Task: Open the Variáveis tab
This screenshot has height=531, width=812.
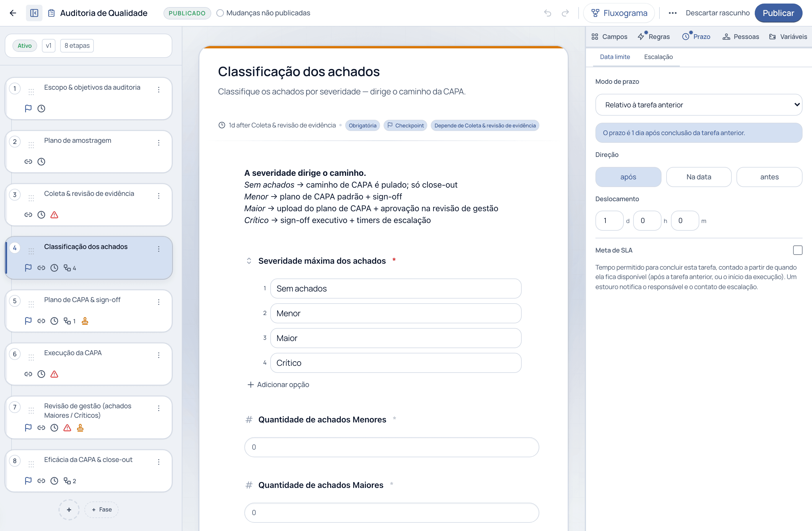Action: 788,37
